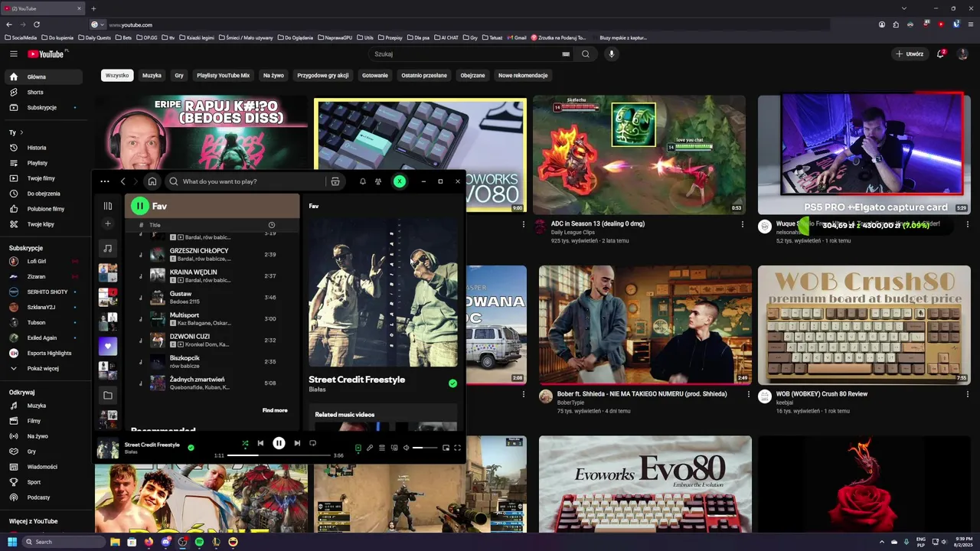Seek within Spotify song progress bar

click(x=279, y=455)
